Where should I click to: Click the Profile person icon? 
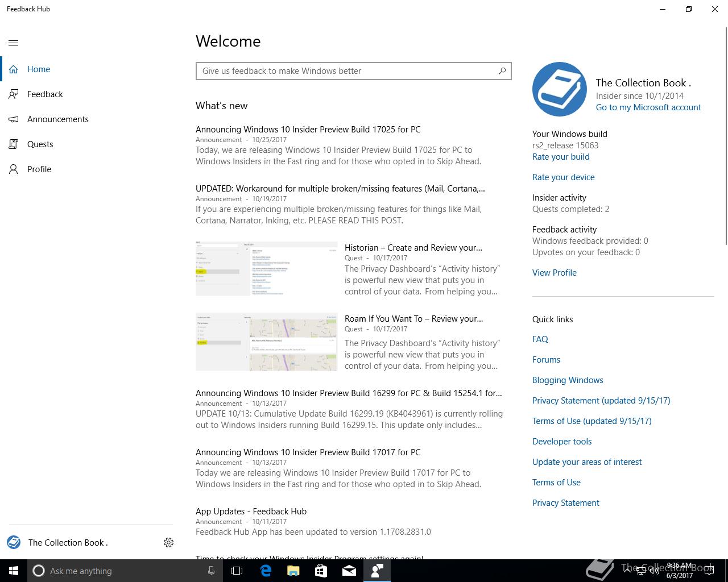14,169
